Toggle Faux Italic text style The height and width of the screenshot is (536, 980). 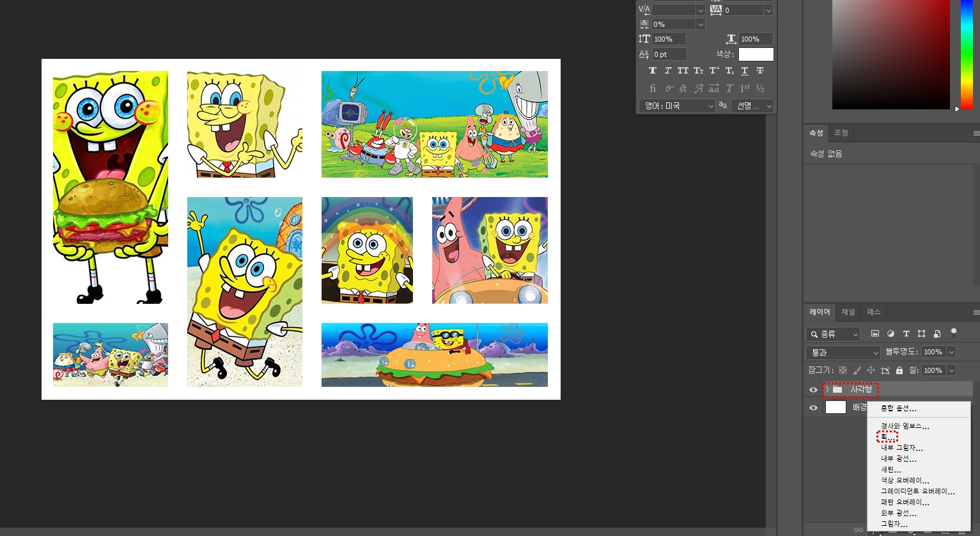point(668,70)
